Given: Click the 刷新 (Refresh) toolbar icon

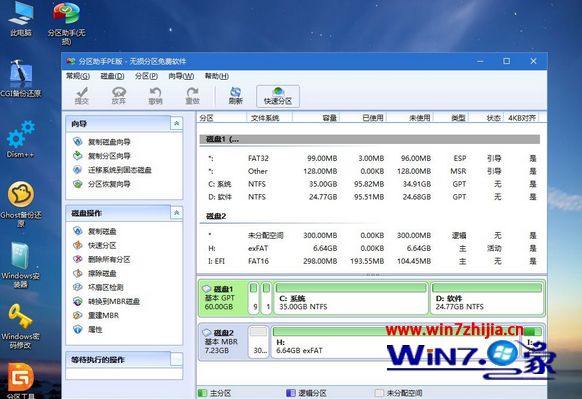Looking at the screenshot, I should coord(236,96).
